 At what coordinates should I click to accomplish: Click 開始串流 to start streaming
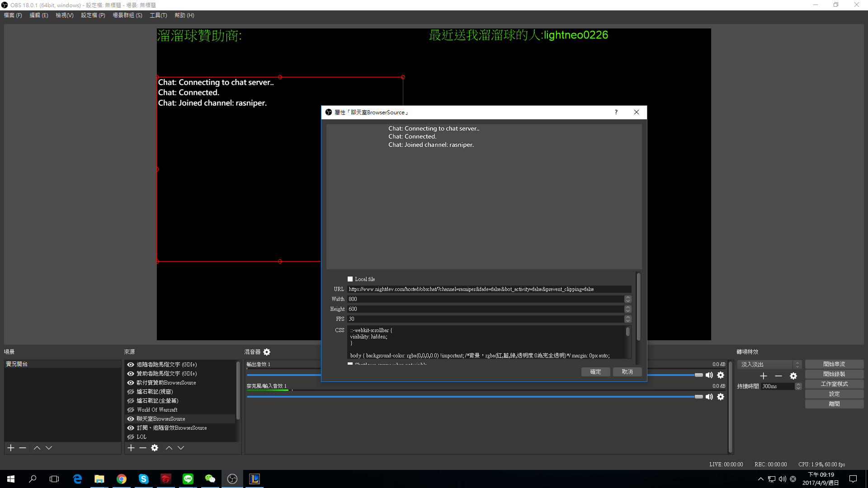(834, 364)
